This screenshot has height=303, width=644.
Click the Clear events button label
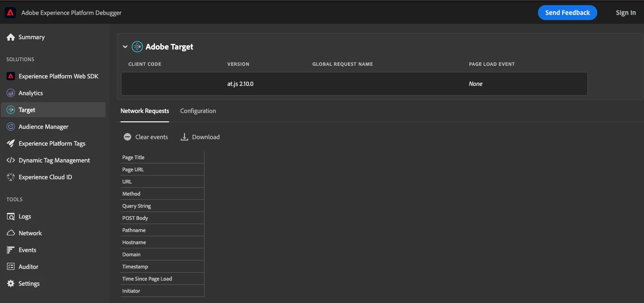tap(151, 137)
